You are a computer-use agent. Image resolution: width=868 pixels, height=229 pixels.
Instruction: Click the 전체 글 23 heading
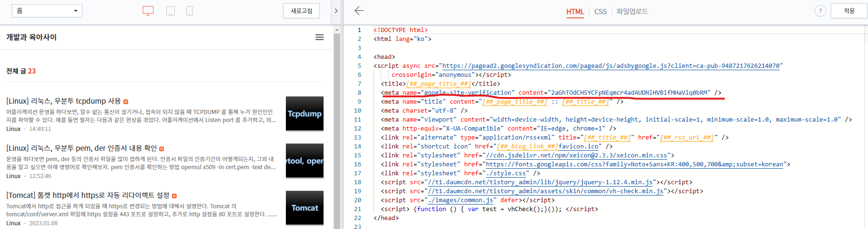pos(21,71)
